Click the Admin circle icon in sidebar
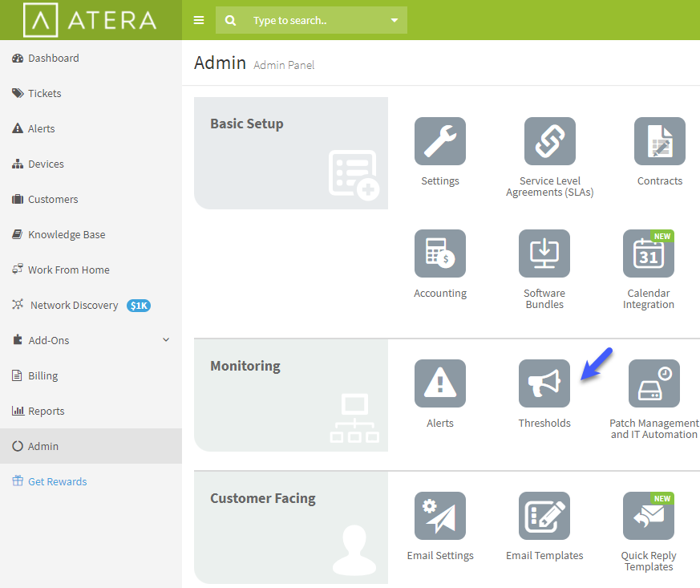 pyautogui.click(x=18, y=446)
